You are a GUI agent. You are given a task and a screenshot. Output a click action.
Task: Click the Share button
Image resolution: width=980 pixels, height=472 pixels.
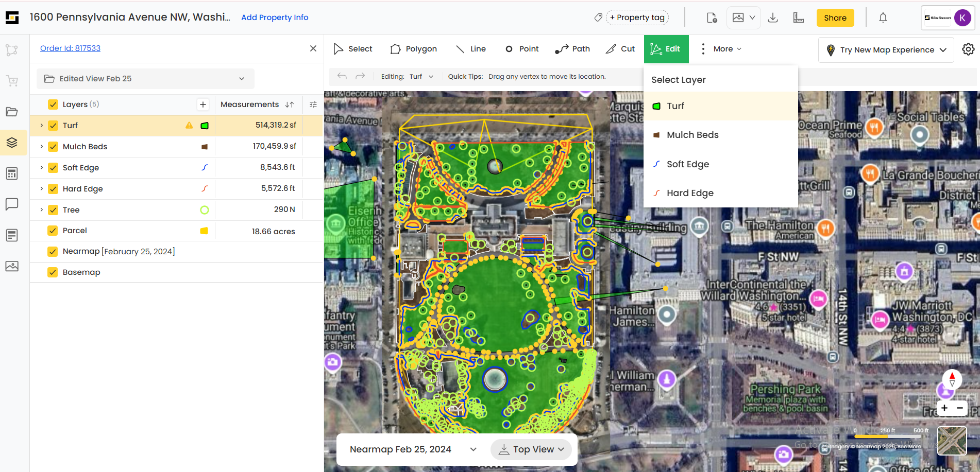tap(835, 18)
